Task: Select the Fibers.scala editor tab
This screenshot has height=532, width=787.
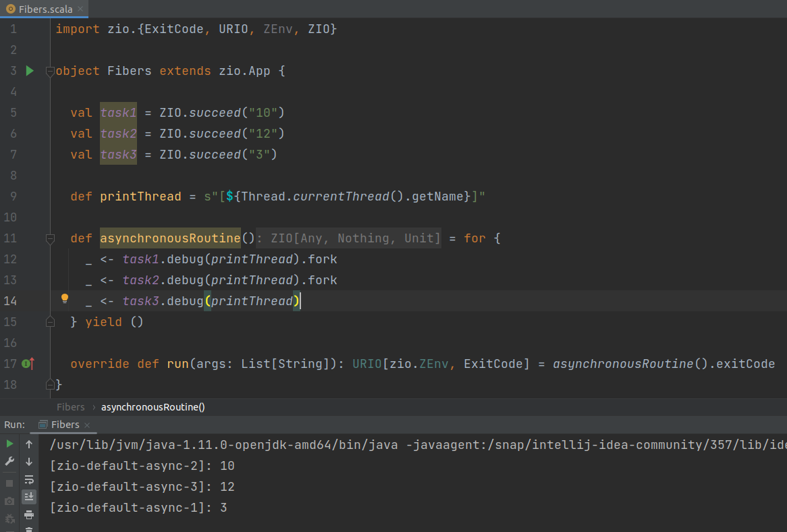Action: pyautogui.click(x=45, y=9)
